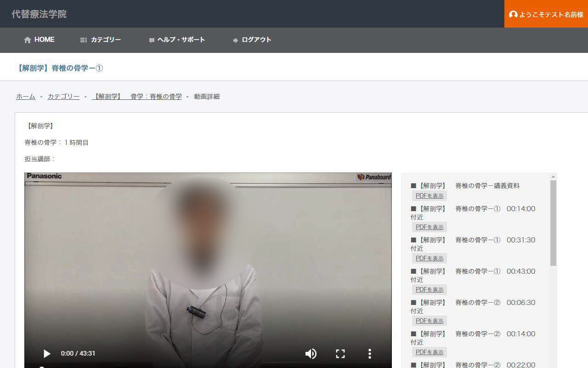Open the 【解剖学】骨学：脊椎の骨学 breadcrumb link

[136, 97]
